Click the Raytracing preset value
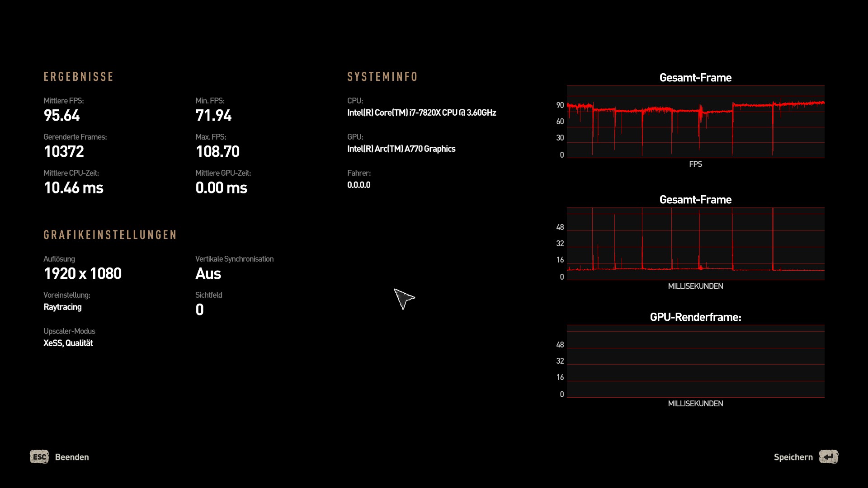The width and height of the screenshot is (868, 488). [x=62, y=307]
